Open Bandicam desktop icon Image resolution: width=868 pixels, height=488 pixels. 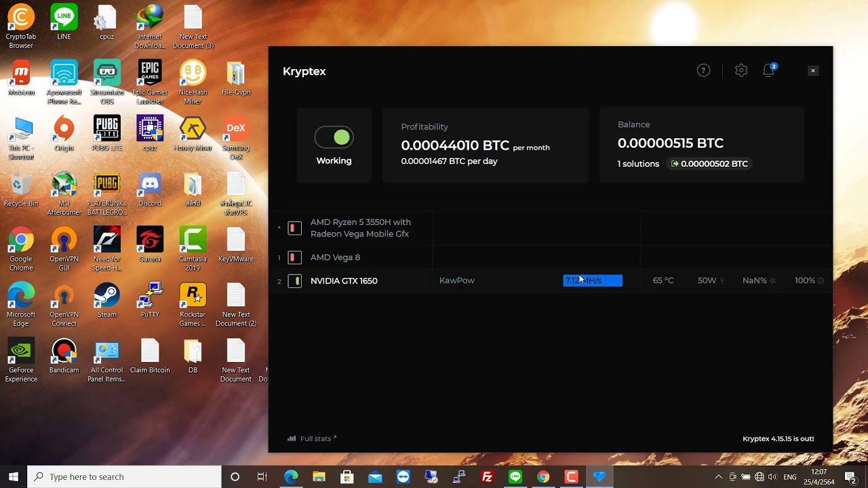[x=64, y=357]
